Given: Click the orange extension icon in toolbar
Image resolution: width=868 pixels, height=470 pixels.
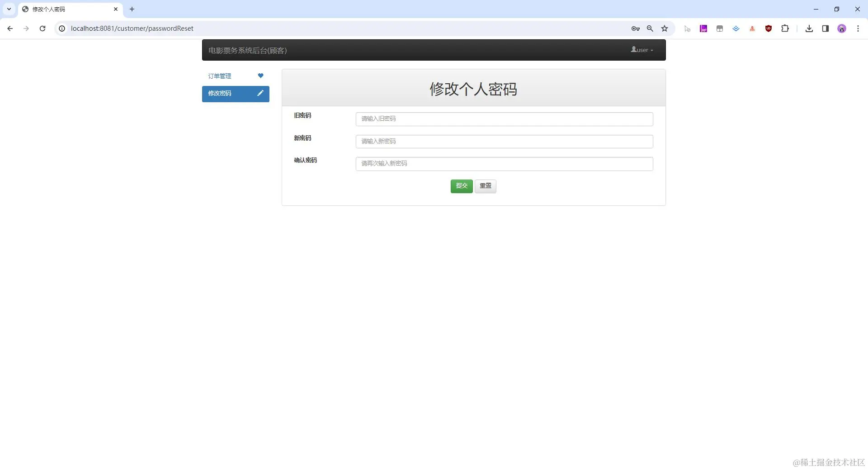Looking at the screenshot, I should 752,28.
